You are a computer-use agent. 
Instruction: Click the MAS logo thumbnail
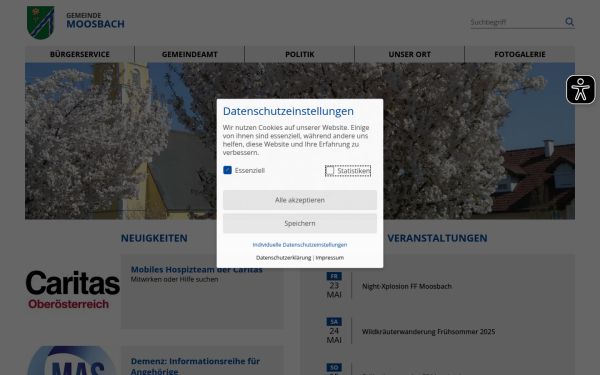click(73, 360)
